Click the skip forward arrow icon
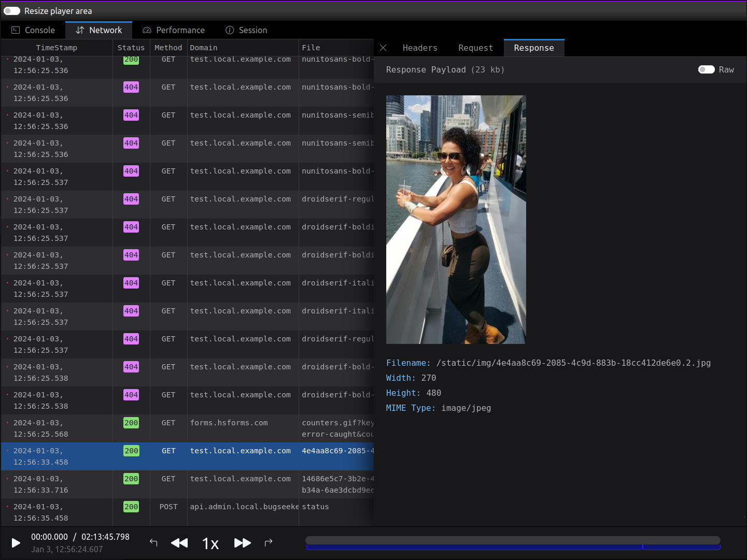Screen dimensions: 747x560 (x=269, y=543)
